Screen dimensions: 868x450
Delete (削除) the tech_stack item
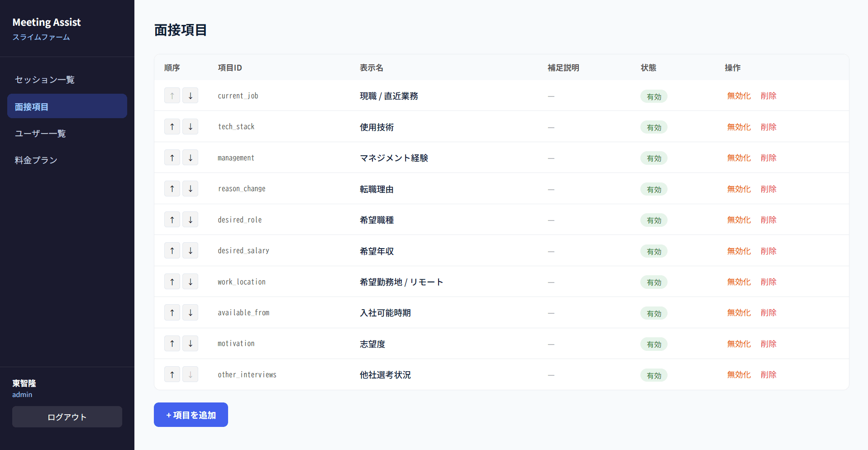click(768, 127)
